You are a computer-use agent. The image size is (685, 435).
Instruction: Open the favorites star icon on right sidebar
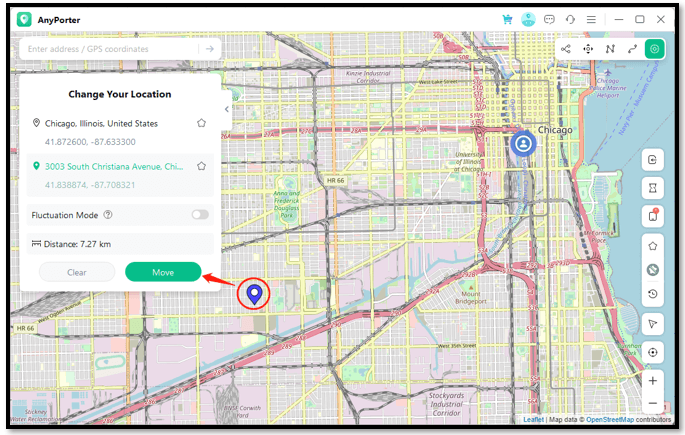(653, 246)
